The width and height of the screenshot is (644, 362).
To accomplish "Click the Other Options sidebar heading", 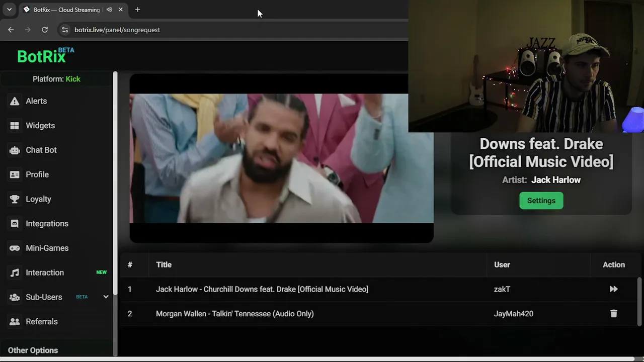I will click(x=33, y=350).
